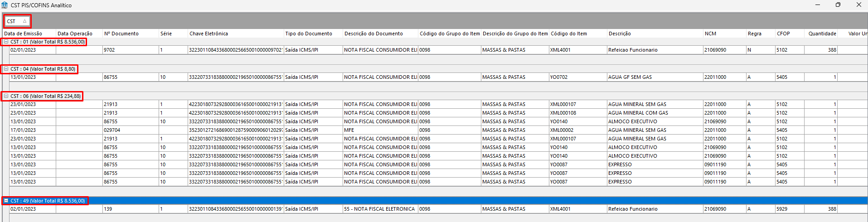Collapse the CST : 01 group
Screen dimensions: 868x222
[x=6, y=42]
